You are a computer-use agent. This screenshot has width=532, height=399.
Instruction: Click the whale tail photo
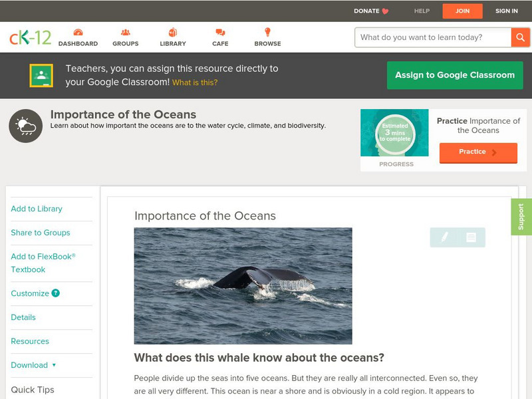point(243,286)
